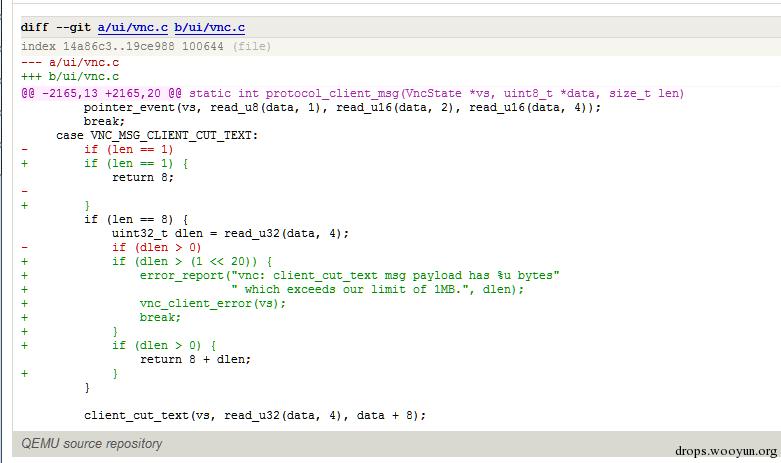Viewport: 781px width, 463px height.
Task: Click the pointer_event function call line
Action: point(342,108)
